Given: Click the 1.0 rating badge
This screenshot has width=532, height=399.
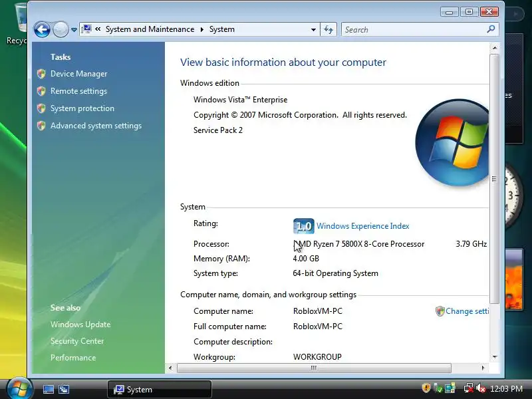Looking at the screenshot, I should pos(304,226).
